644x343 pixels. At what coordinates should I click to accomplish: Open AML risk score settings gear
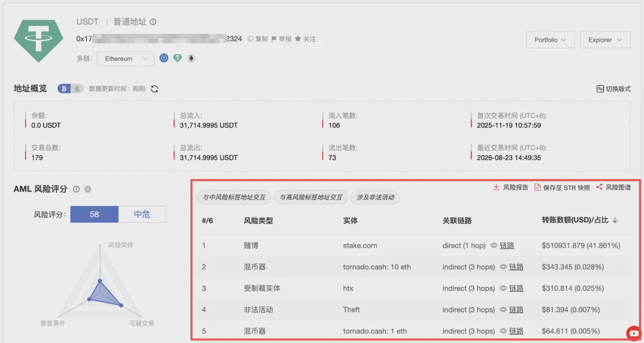88,189
